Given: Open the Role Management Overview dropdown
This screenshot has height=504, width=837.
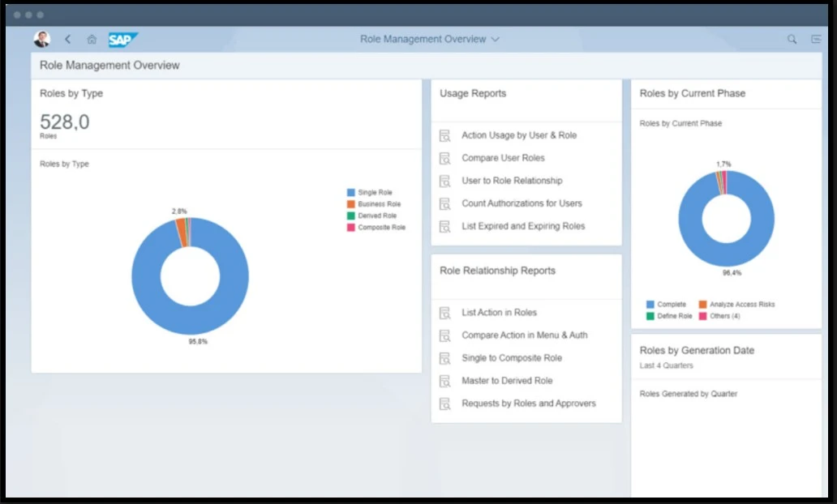Looking at the screenshot, I should pyautogui.click(x=431, y=38).
